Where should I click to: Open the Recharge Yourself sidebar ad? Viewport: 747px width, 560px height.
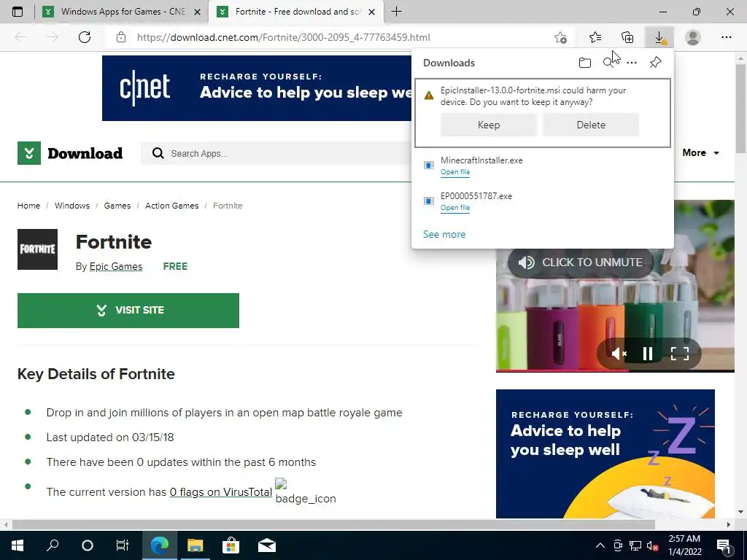(x=605, y=454)
